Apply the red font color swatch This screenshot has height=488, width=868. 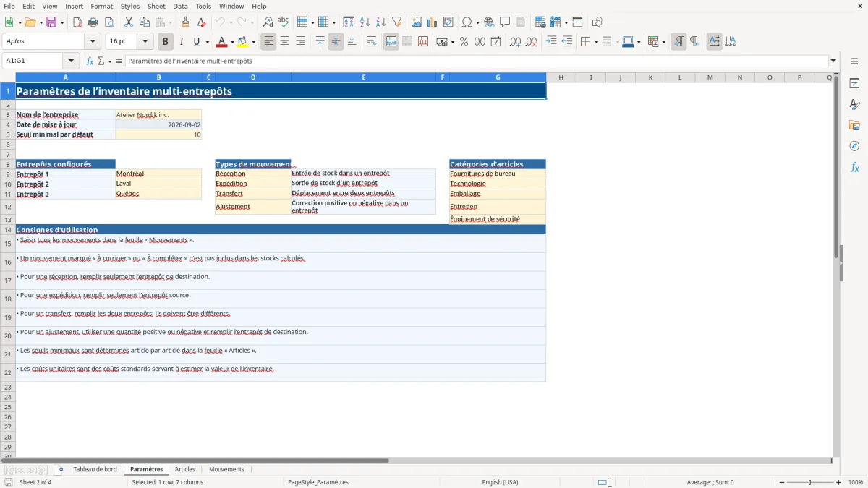click(x=221, y=42)
